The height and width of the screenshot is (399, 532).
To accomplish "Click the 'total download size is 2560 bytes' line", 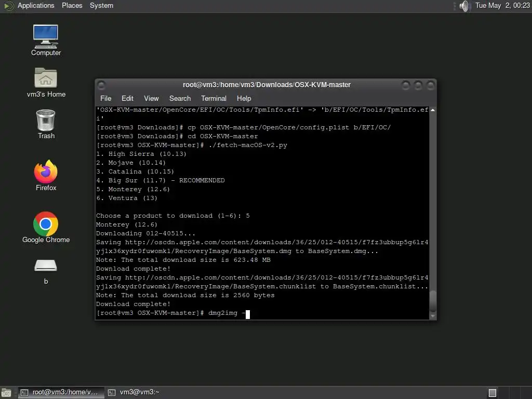I will coord(185,295).
